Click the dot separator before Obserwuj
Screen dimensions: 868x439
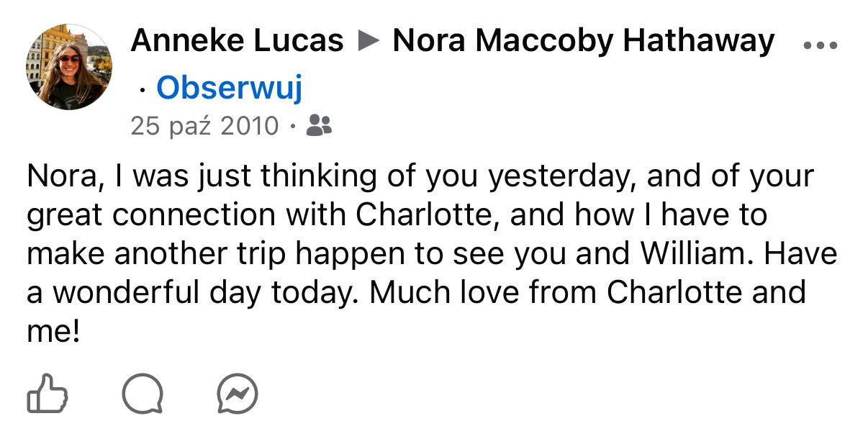click(x=143, y=89)
